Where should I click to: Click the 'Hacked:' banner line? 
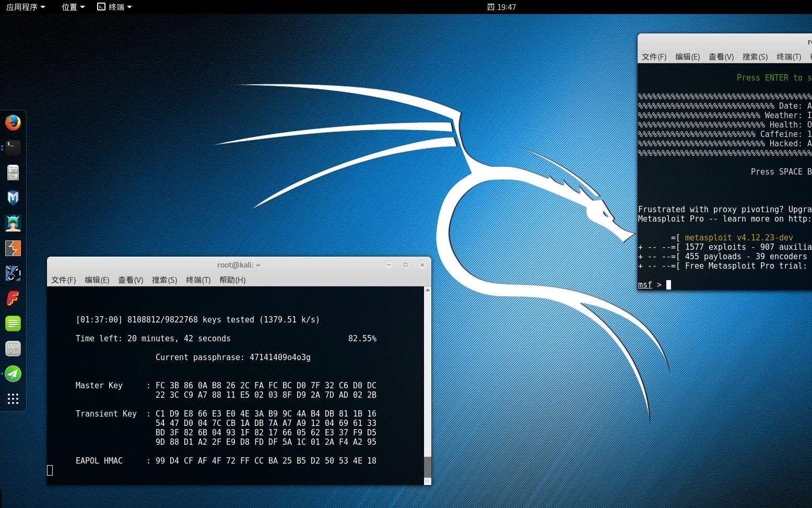725,144
